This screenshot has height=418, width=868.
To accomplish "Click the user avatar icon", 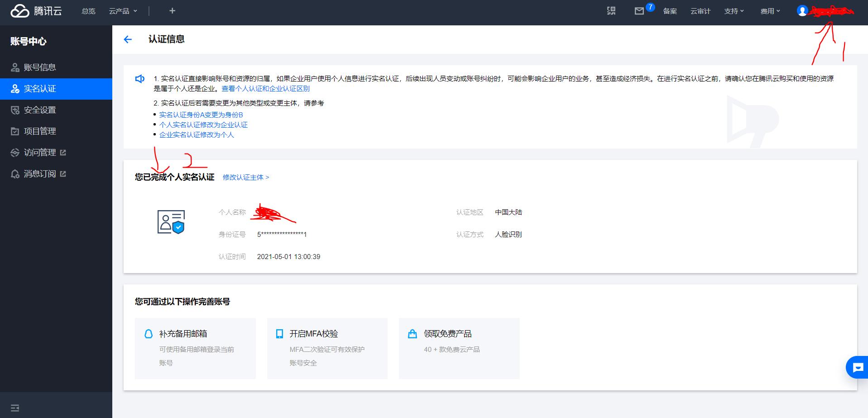I will [802, 11].
